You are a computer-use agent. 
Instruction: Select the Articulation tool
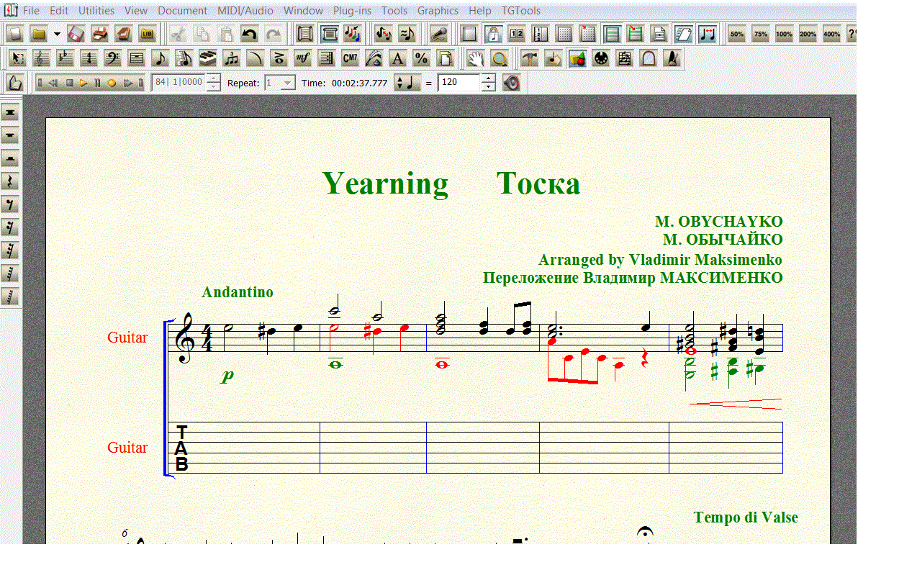click(278, 58)
